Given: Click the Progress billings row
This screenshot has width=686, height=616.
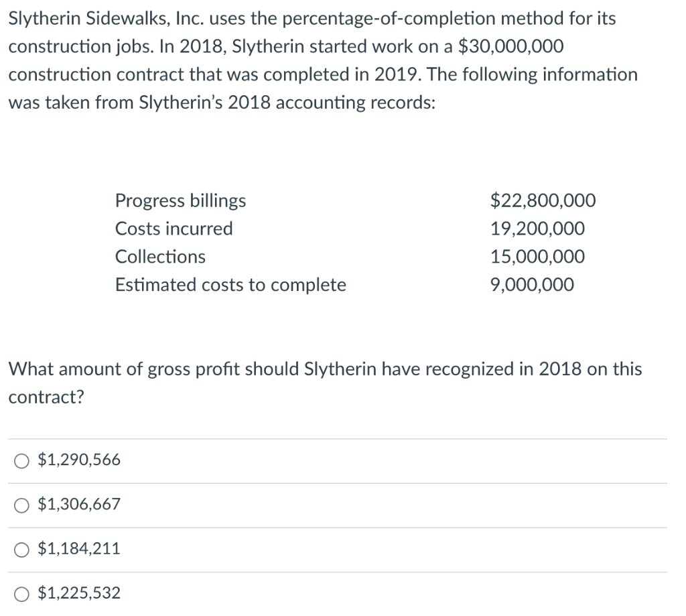Looking at the screenshot, I should (181, 200).
